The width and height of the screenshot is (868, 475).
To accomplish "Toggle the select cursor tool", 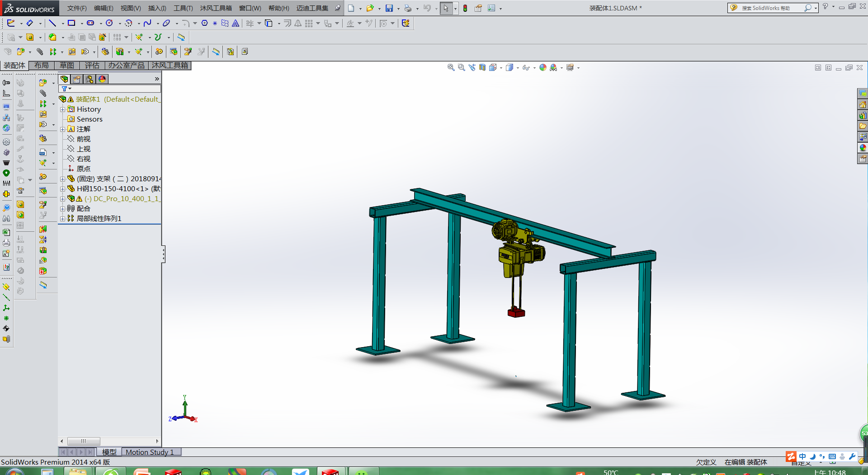I will [x=446, y=8].
